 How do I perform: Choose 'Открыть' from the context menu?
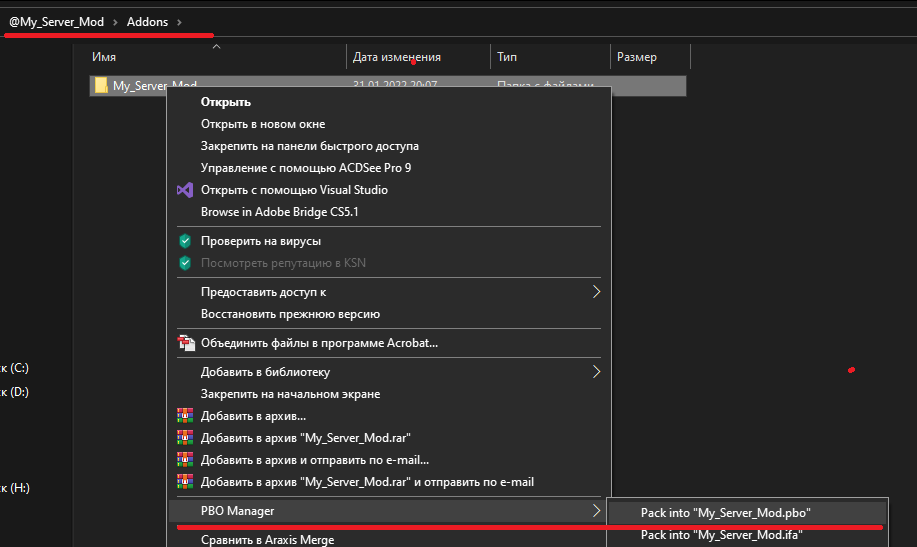pyautogui.click(x=226, y=102)
